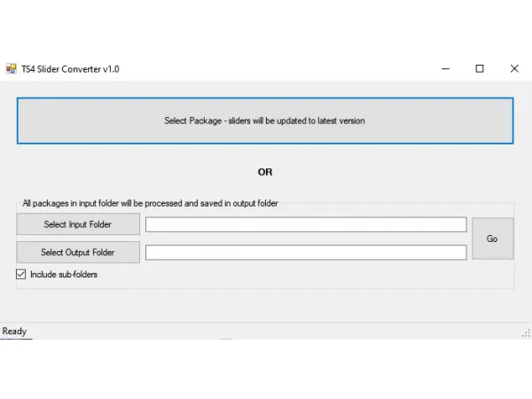Start the conversion with the Go button
Image resolution: width=532 pixels, height=399 pixels.
click(492, 239)
